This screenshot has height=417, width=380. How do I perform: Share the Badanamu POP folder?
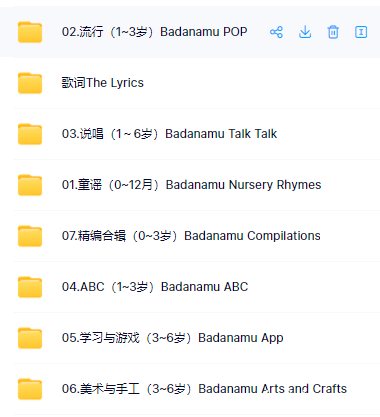tap(276, 32)
